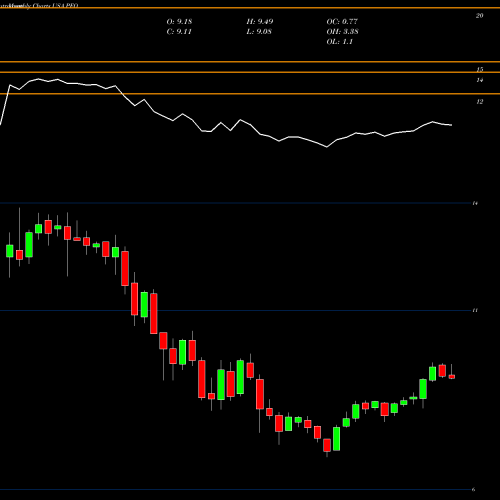Click the rightmost small red candlestick
Screen dimensions: 500x500
click(452, 377)
